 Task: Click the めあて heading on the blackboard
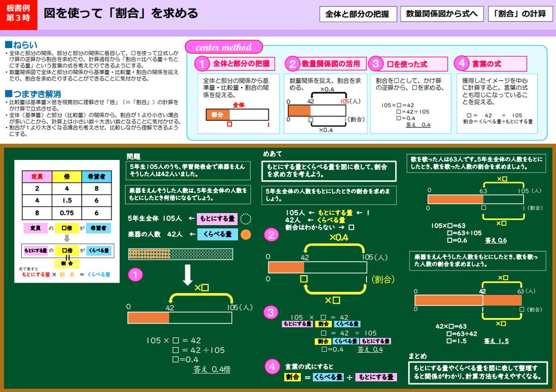pyautogui.click(x=272, y=154)
